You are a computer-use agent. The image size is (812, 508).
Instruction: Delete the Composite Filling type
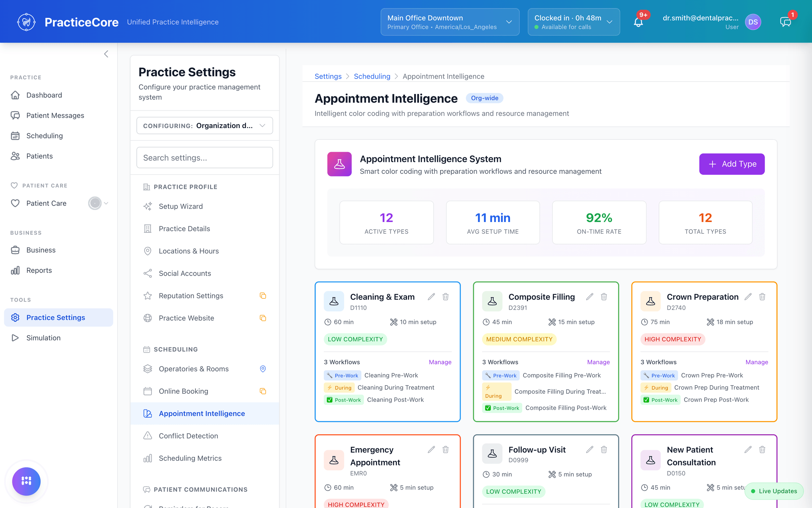point(604,297)
